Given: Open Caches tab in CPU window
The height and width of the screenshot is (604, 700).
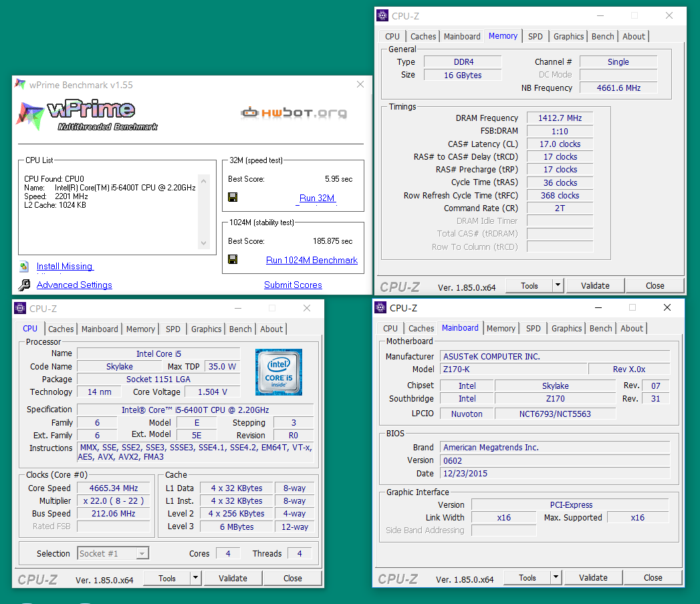Looking at the screenshot, I should (x=61, y=329).
